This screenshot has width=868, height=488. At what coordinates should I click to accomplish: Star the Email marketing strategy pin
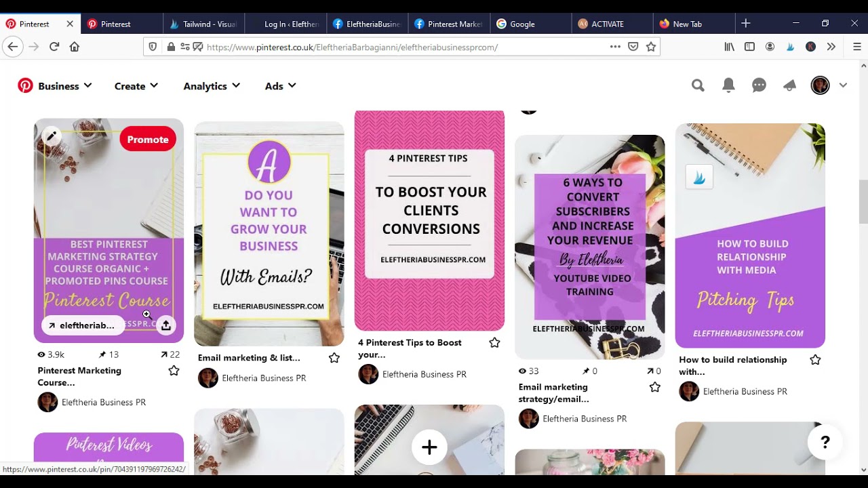click(x=654, y=387)
